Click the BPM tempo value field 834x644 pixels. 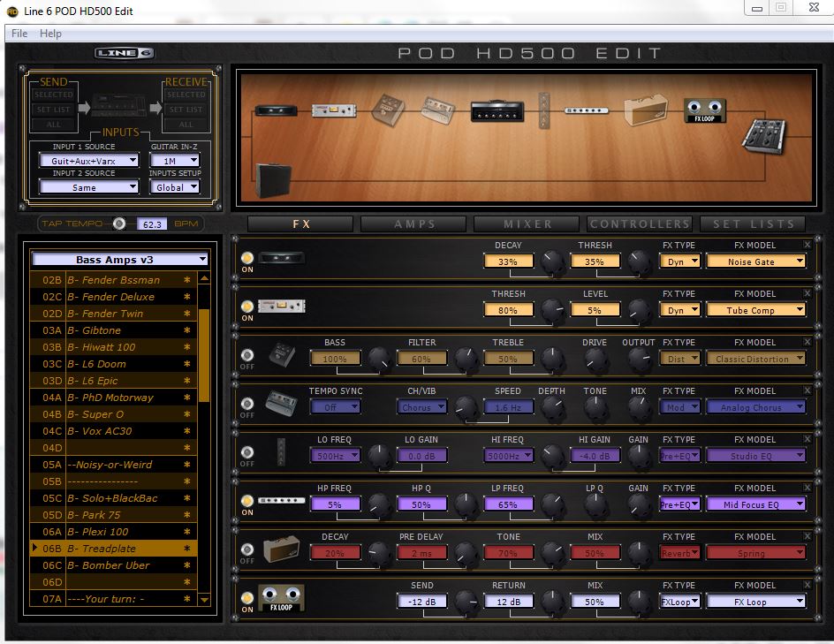(x=152, y=224)
